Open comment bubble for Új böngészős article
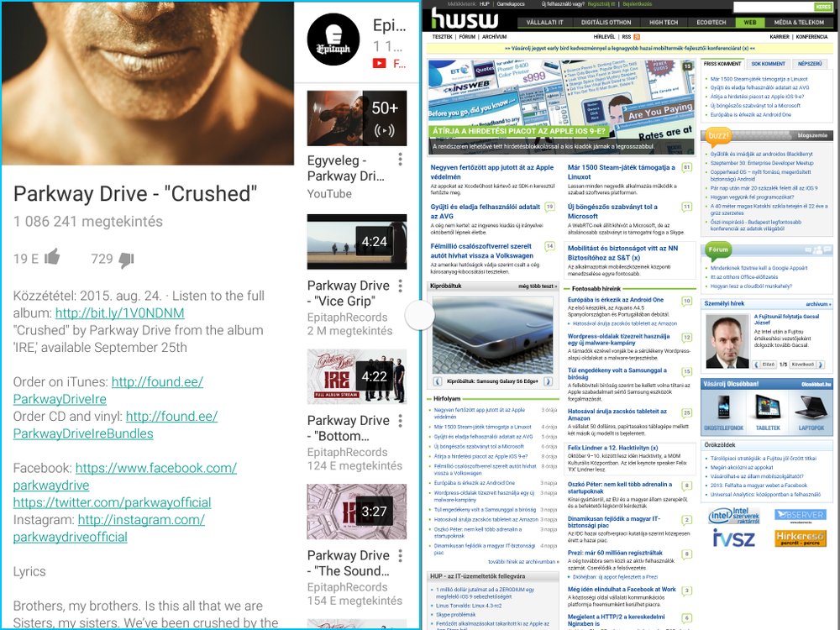The image size is (840, 630). 686,207
